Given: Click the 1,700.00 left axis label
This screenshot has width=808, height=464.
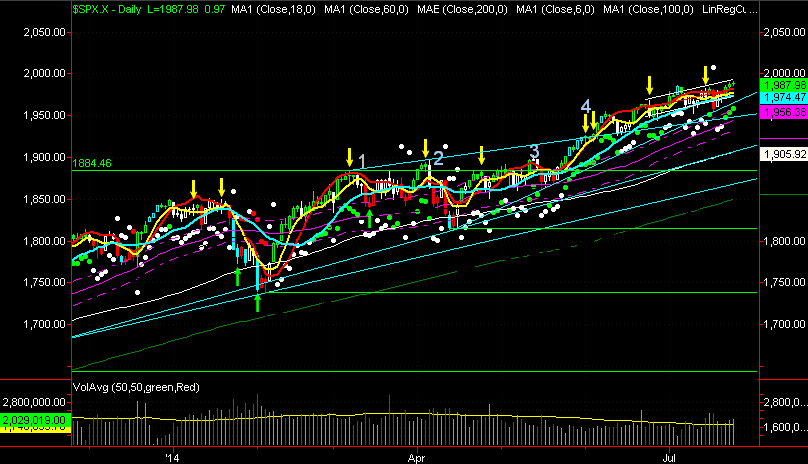Looking at the screenshot, I should pos(44,324).
